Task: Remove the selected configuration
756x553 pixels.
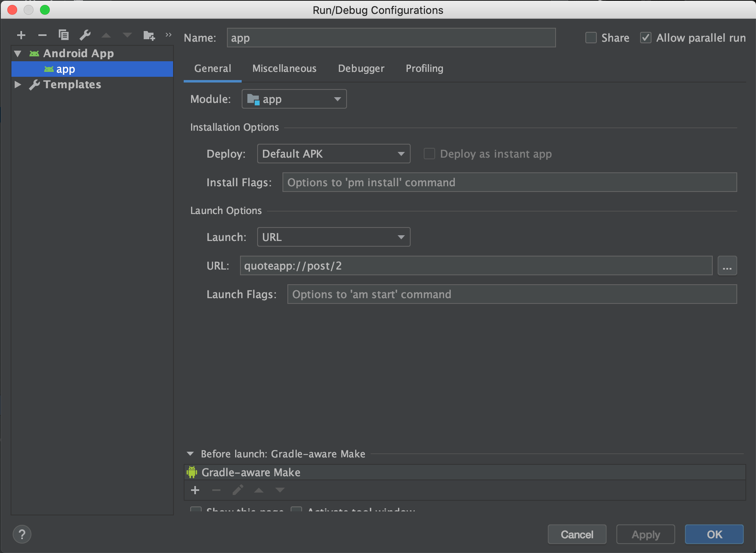Action: pyautogui.click(x=42, y=35)
